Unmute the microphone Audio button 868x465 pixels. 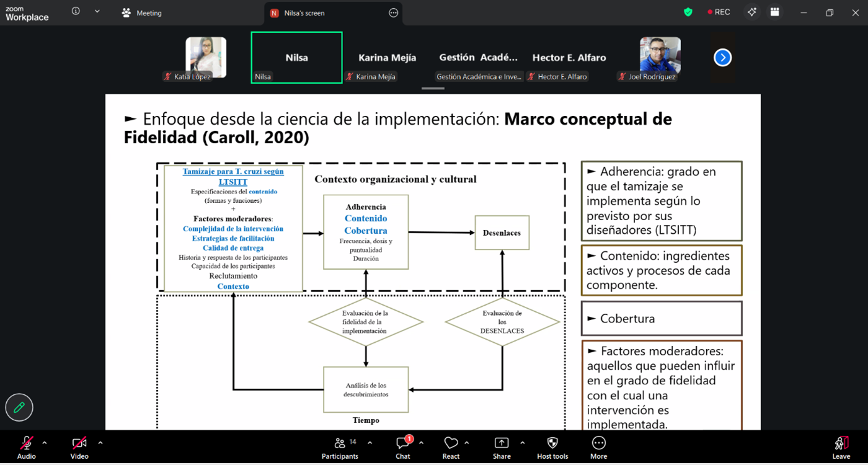click(x=26, y=447)
